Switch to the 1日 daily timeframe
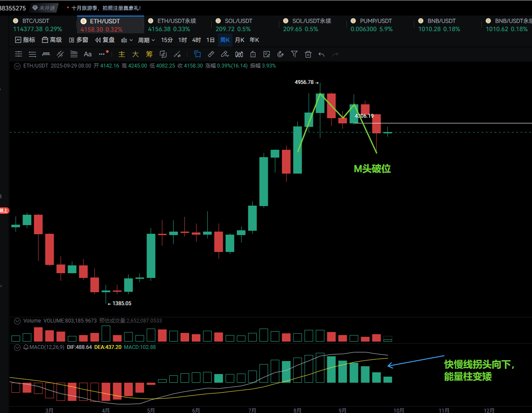Screen dimensions: 532x413 coord(210,40)
